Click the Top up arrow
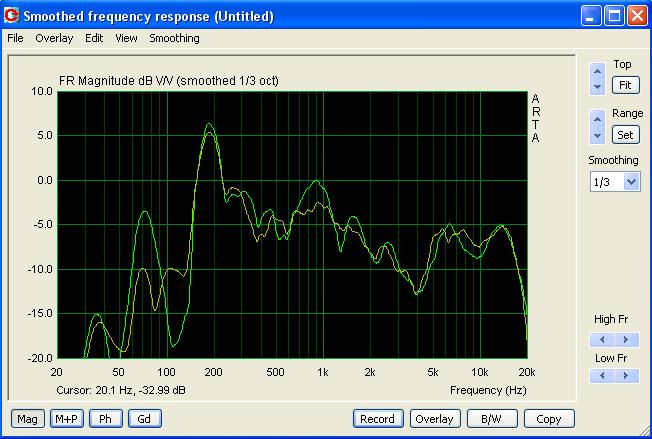 pyautogui.click(x=598, y=71)
